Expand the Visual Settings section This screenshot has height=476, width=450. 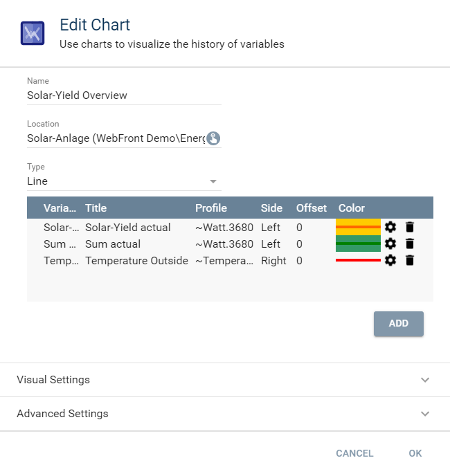(x=224, y=380)
